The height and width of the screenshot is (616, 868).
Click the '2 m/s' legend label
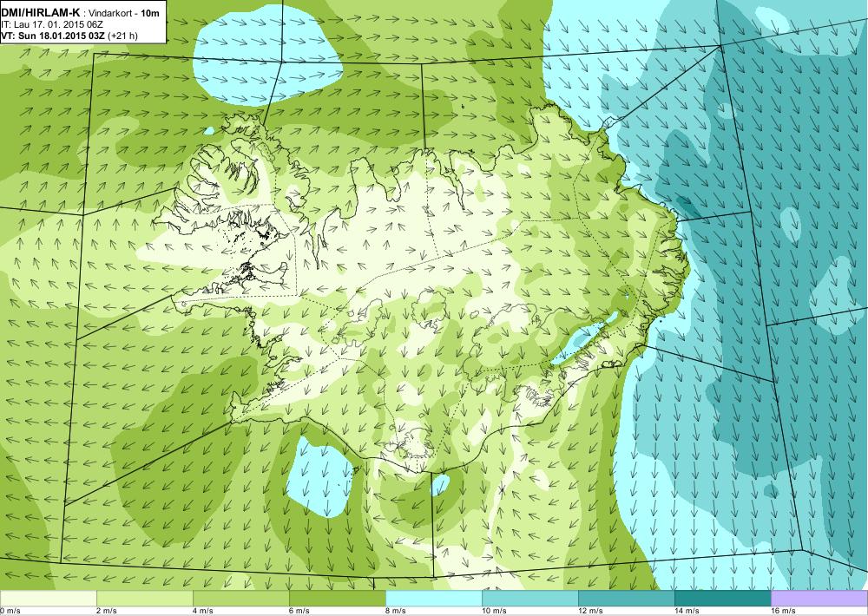107,611
